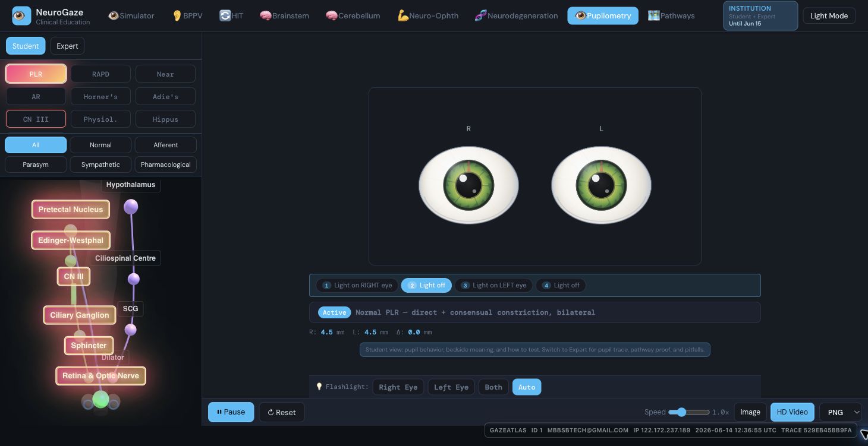Screen dimensions: 868x446
Task: Filter scenarios by Normal
Action: pos(100,145)
